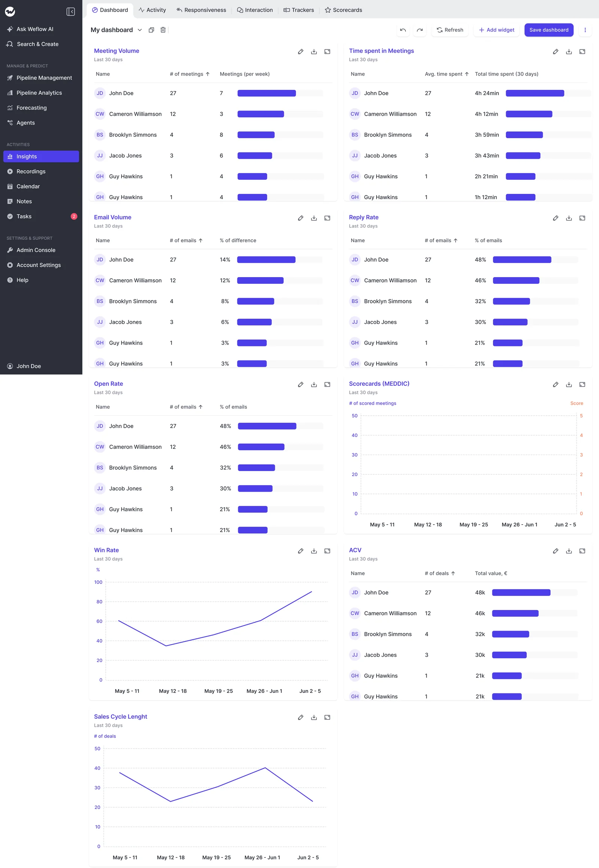Sort Reply Rate by # of emails
The image size is (599, 868).
coord(441,240)
